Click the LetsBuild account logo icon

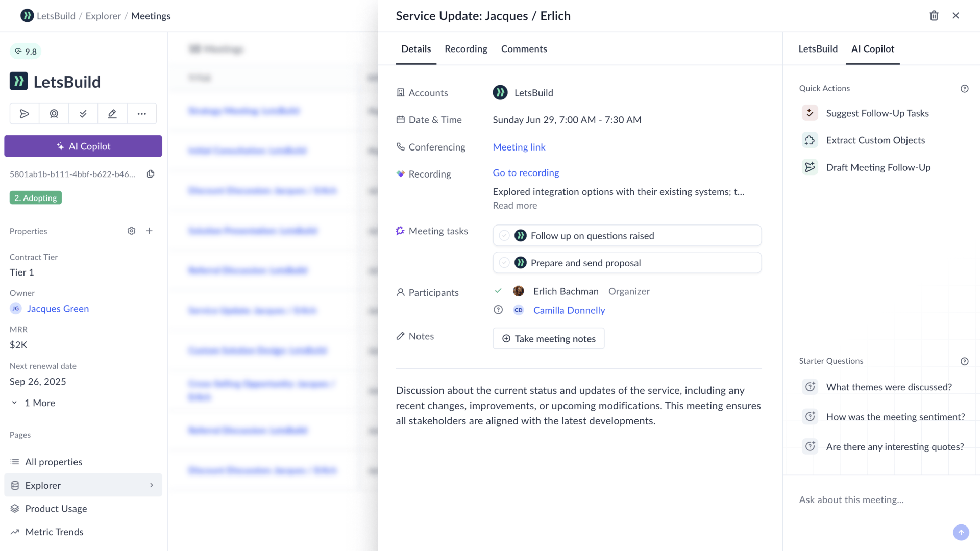pos(19,81)
